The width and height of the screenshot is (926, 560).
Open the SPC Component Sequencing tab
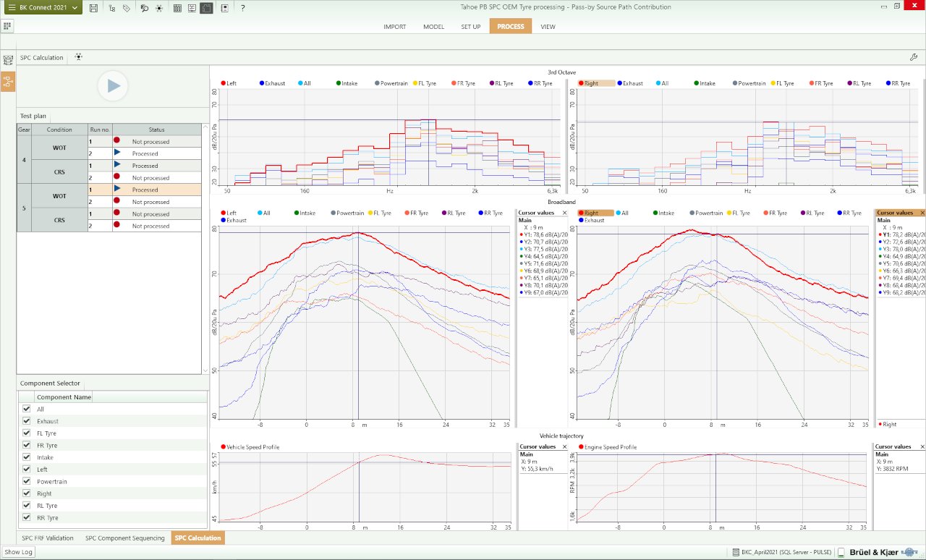click(124, 538)
